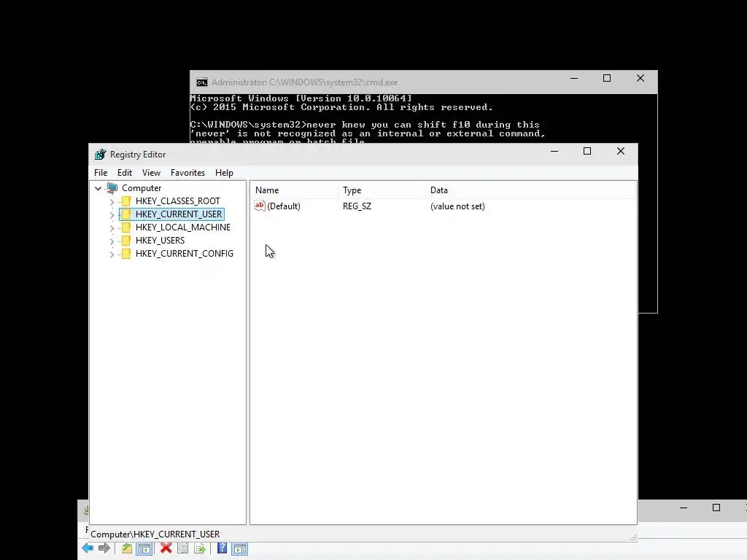Click the red X Delete toolbar icon

click(166, 548)
